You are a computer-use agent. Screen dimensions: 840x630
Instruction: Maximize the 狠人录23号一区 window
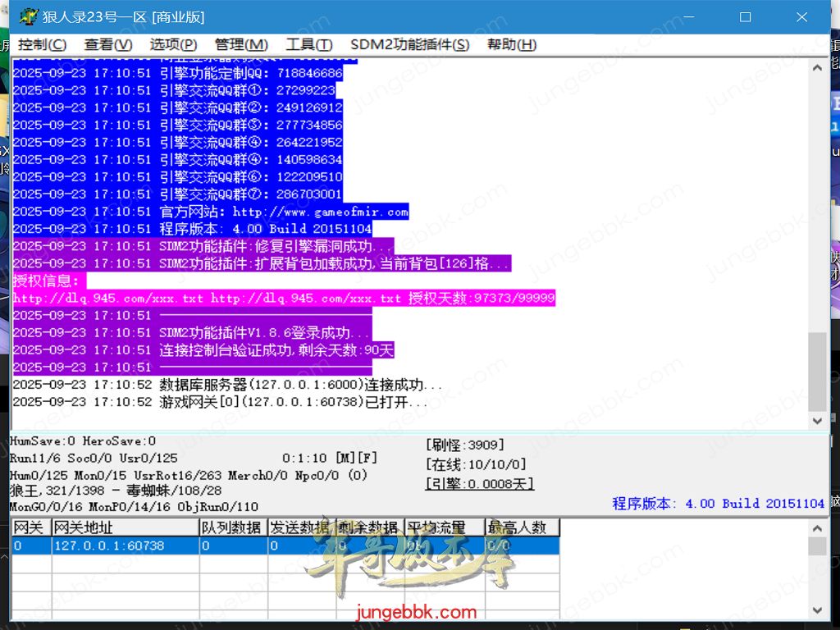click(x=745, y=17)
